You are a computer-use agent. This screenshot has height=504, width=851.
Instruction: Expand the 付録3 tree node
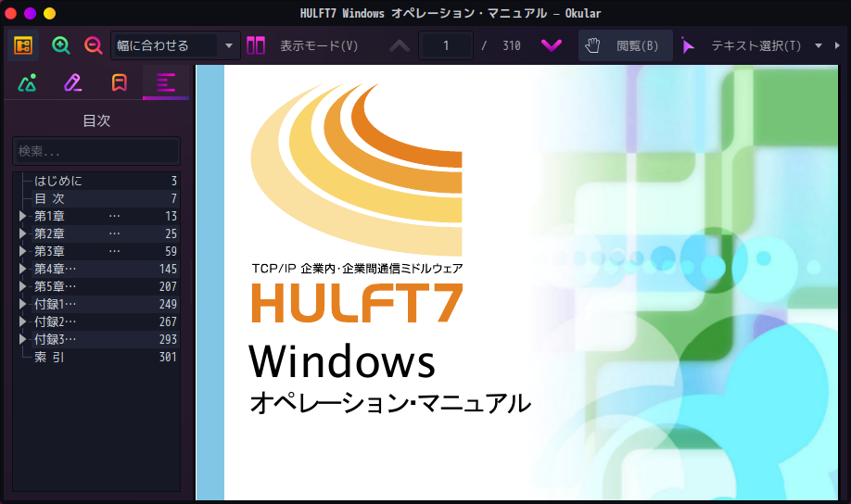click(22, 339)
